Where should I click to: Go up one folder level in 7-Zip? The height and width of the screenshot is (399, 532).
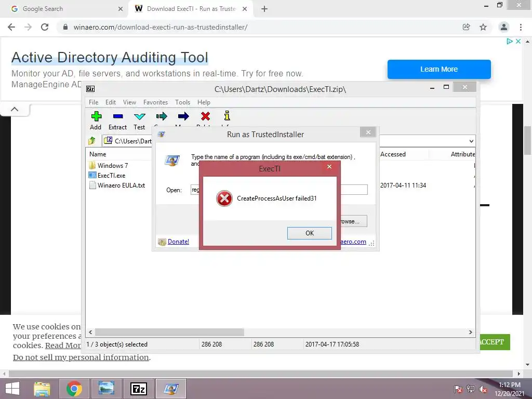(92, 140)
